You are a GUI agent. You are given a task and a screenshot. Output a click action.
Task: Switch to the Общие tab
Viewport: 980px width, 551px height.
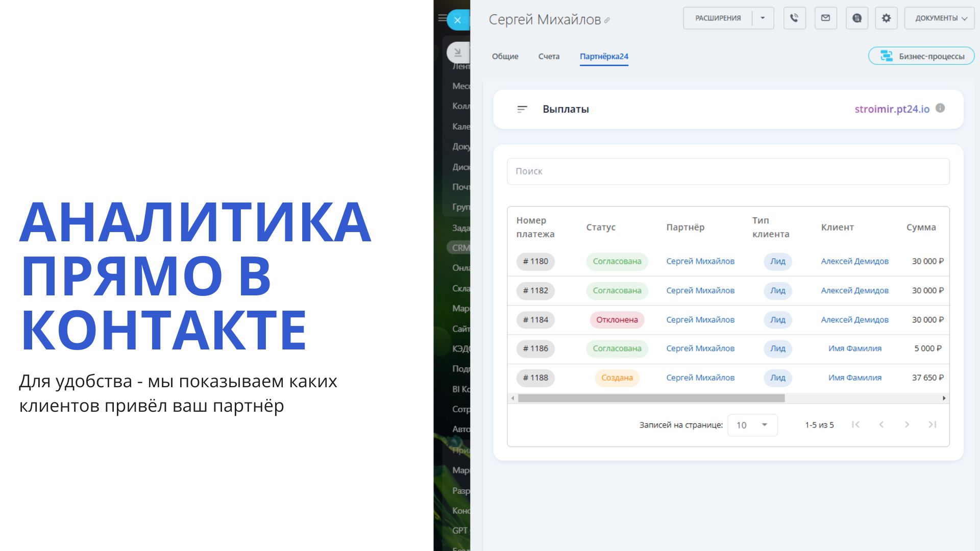(505, 57)
